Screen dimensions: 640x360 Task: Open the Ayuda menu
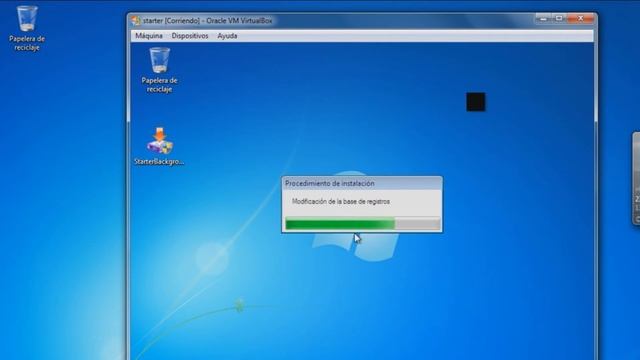[x=227, y=36]
